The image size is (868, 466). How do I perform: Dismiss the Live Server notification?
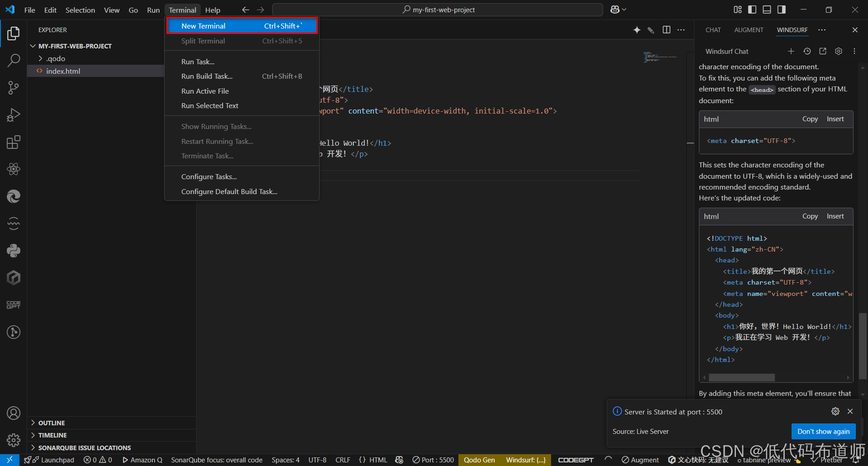[x=850, y=411]
